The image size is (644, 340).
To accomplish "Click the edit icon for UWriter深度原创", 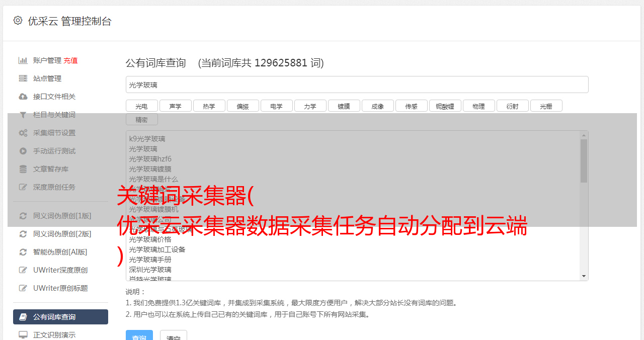I will (23, 270).
